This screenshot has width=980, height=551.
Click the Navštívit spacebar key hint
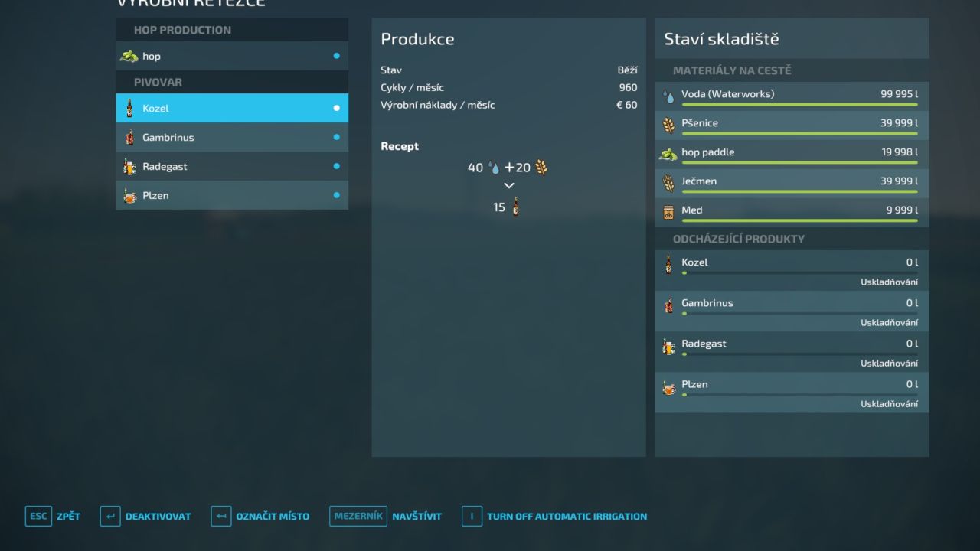[386, 517]
